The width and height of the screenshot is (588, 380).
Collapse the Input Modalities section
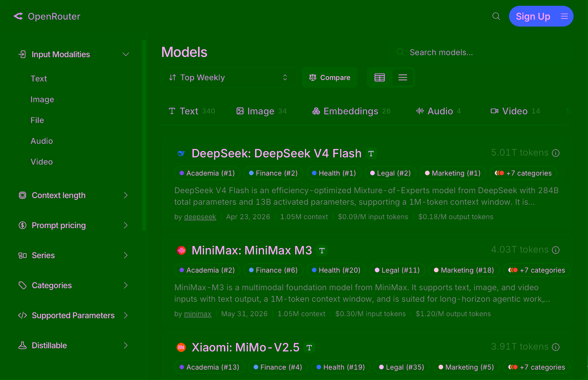(x=126, y=54)
